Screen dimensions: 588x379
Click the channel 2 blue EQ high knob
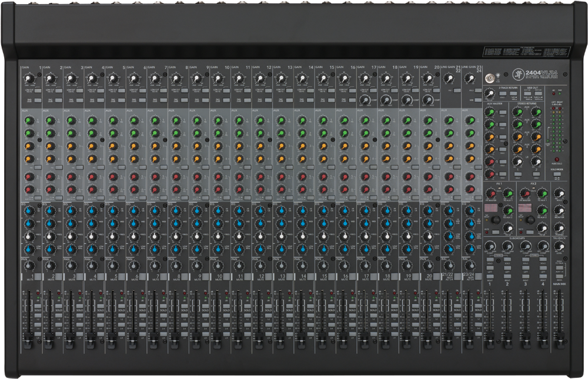(x=49, y=211)
